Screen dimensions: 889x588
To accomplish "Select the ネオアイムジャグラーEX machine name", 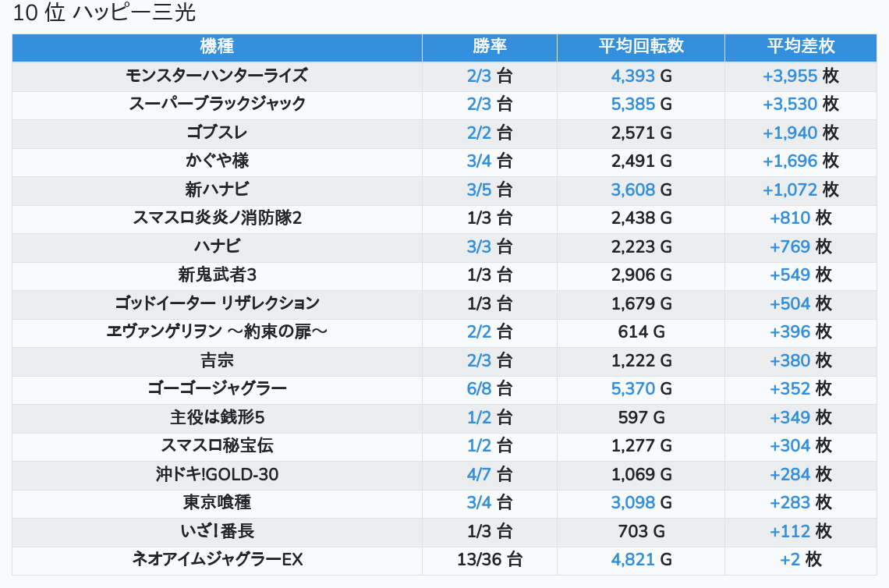I will pos(217,559).
